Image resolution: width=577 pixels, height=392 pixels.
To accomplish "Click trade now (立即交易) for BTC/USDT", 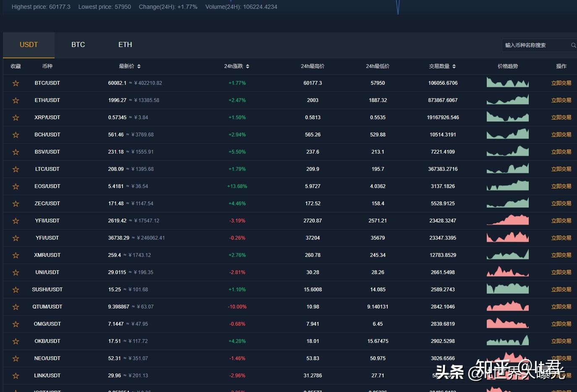I will click(561, 83).
